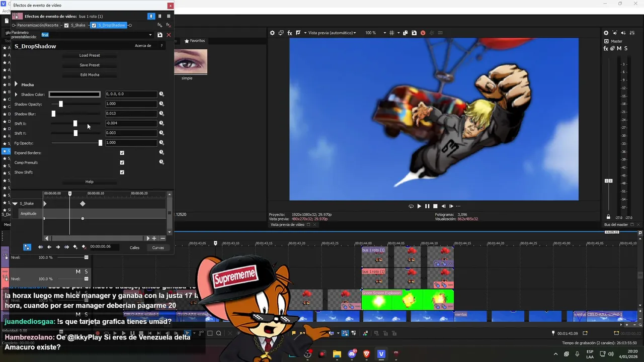Switch to Curvas view in keyframe panel
644x362 pixels.
[x=158, y=247]
